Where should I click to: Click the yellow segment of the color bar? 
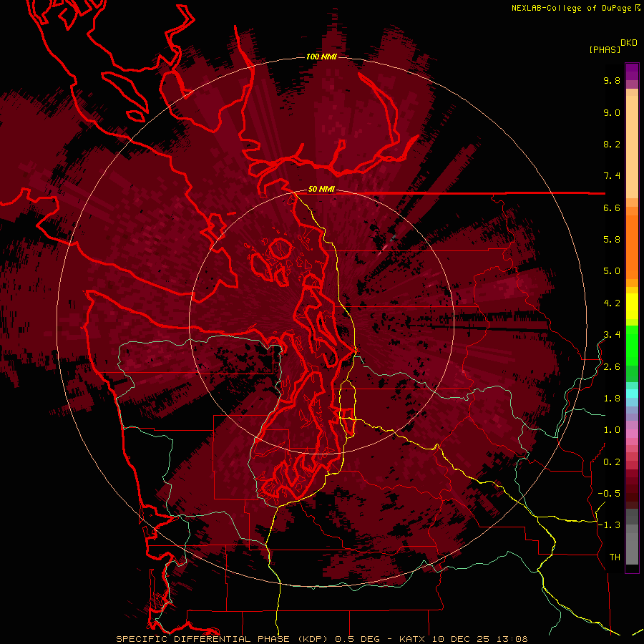(632, 306)
